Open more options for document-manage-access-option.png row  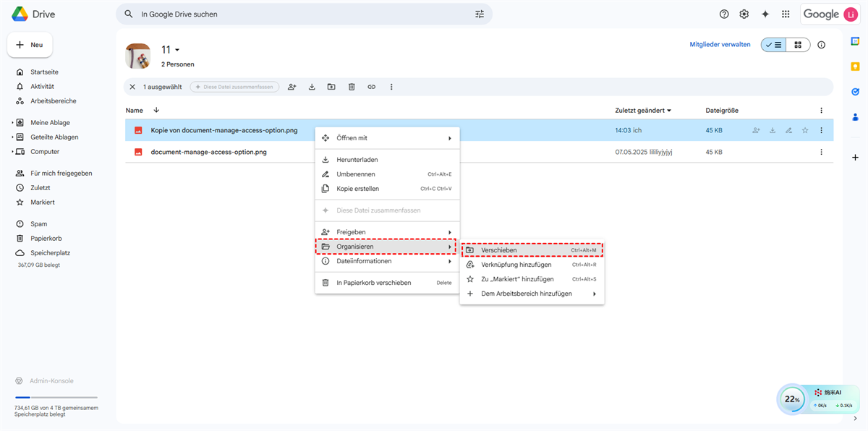click(821, 152)
